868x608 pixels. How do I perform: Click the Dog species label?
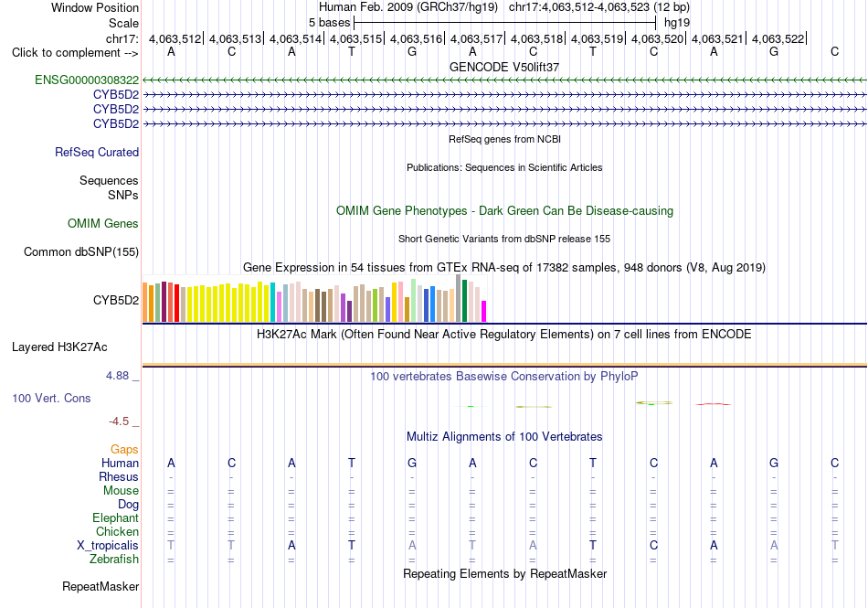tap(128, 505)
